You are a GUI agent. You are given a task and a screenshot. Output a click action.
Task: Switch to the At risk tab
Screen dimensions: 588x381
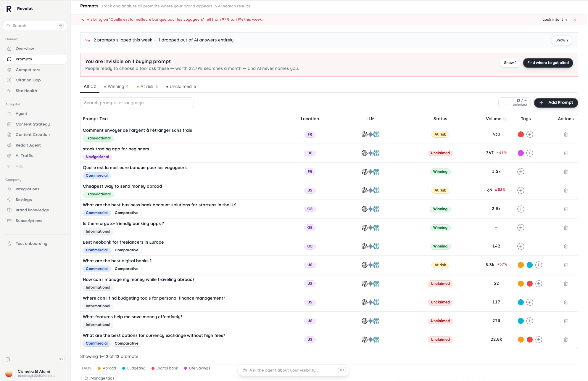147,87
